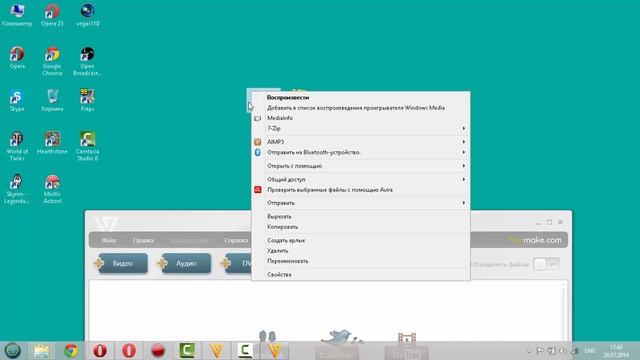Viewport: 640px width, 360px height.
Task: Expand the Отправить submenu
Action: pos(361,203)
